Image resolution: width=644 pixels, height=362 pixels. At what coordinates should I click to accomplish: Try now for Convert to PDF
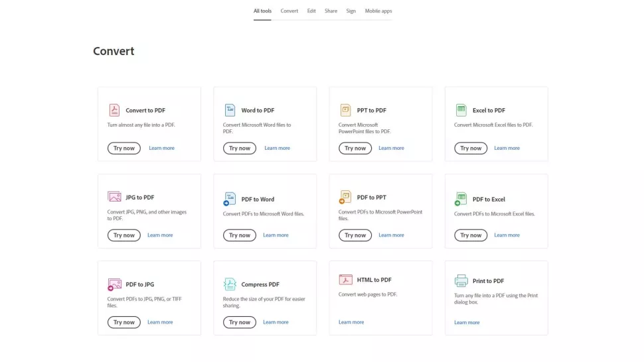[124, 148]
